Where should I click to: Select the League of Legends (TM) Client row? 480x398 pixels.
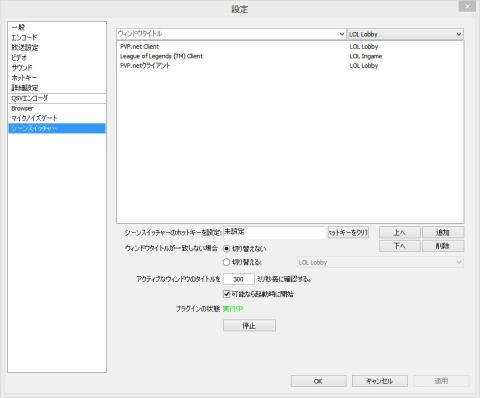pyautogui.click(x=290, y=56)
